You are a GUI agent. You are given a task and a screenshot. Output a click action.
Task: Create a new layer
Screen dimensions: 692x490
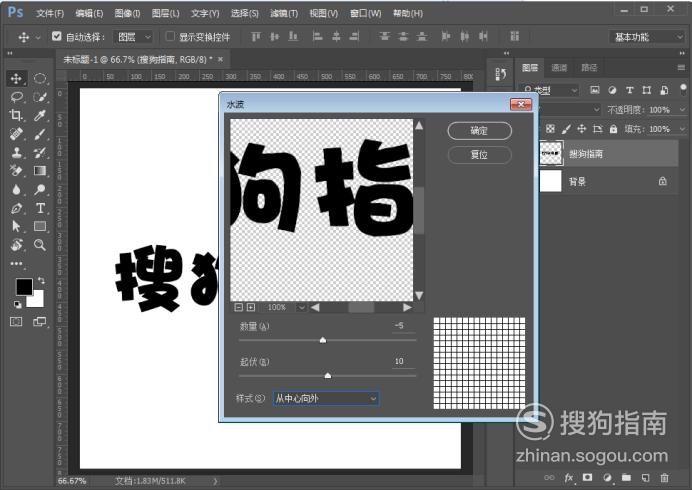[x=645, y=478]
